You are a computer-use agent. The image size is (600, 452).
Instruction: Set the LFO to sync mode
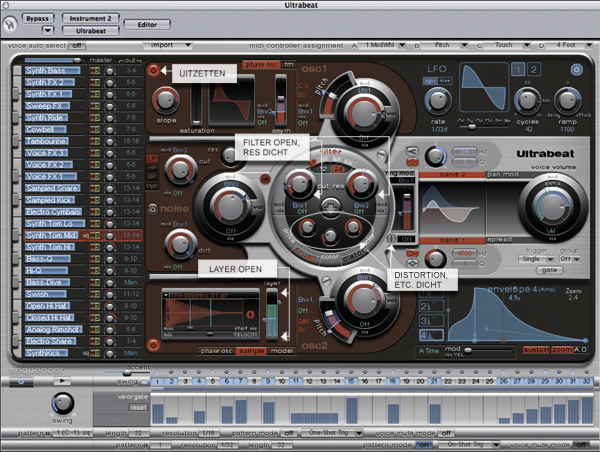click(x=430, y=81)
